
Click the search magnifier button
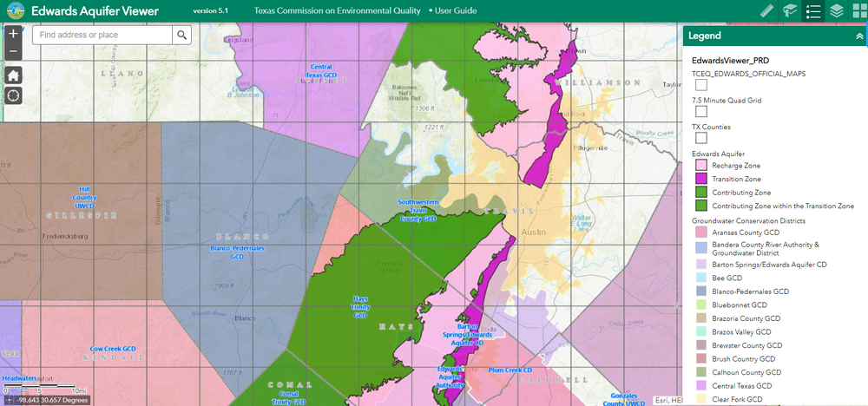(x=181, y=35)
